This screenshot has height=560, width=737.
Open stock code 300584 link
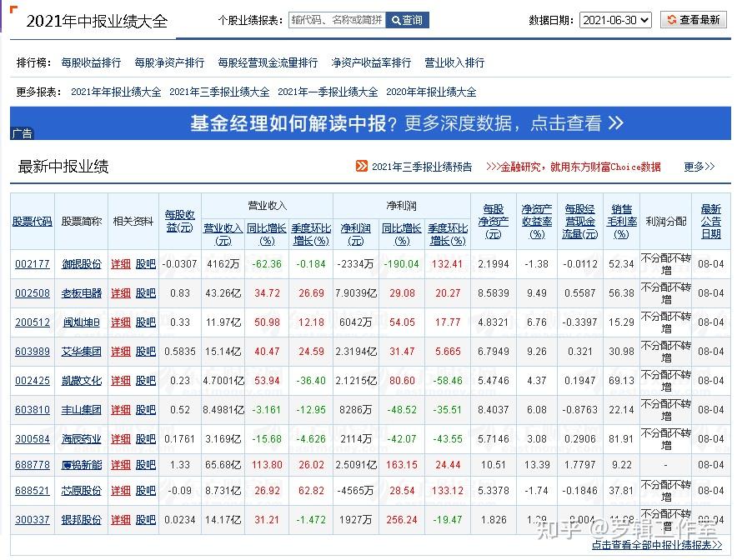[33, 439]
